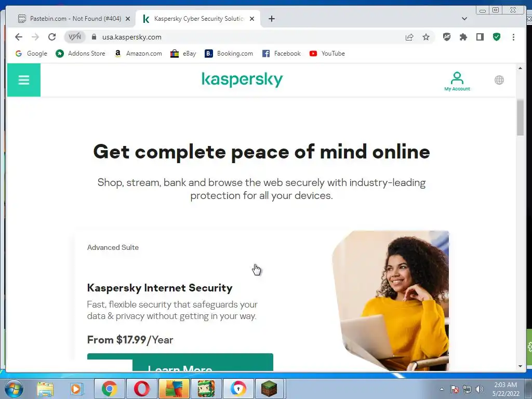Open the My Account icon

(x=457, y=81)
